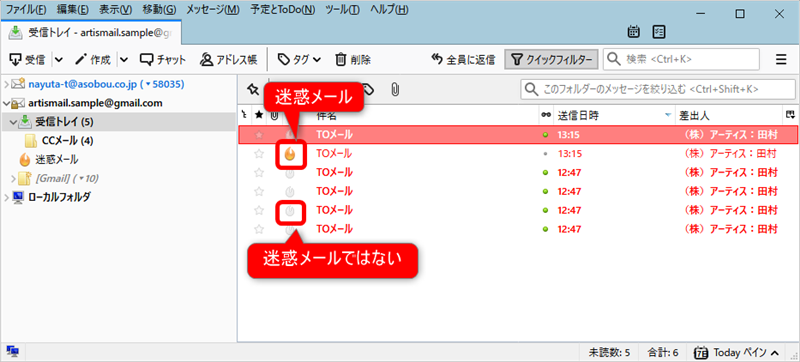Collapse 受信トレイ folder arrow
The width and height of the screenshot is (800, 362).
(13, 122)
